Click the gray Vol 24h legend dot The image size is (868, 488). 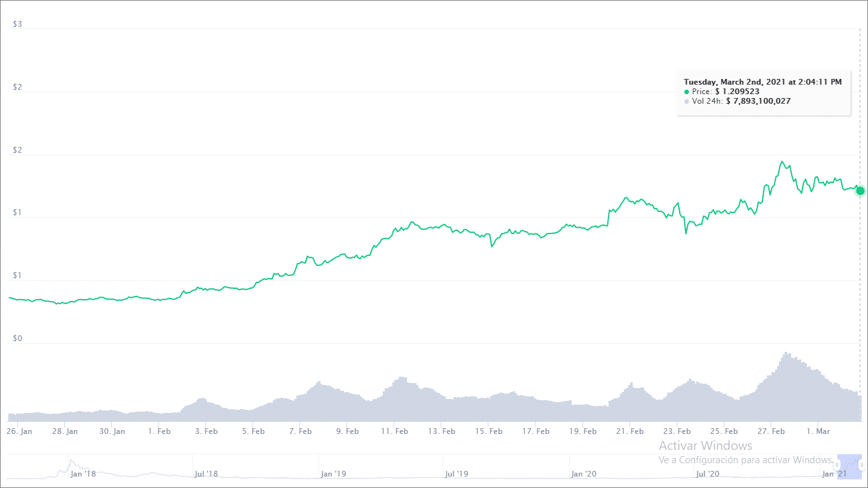pos(685,101)
